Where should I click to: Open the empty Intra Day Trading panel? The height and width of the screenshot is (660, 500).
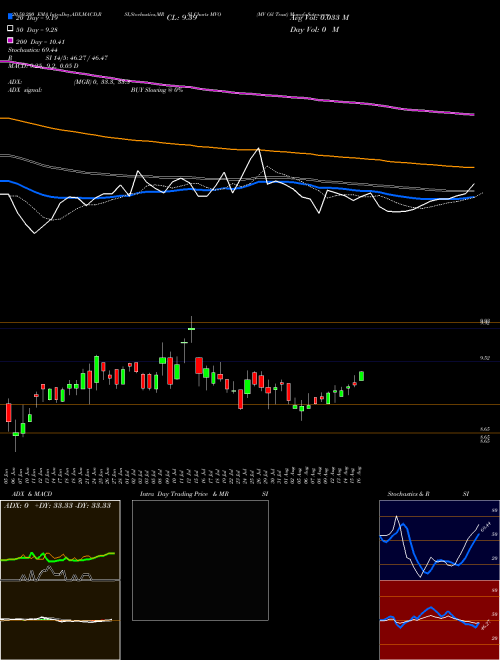[200, 560]
